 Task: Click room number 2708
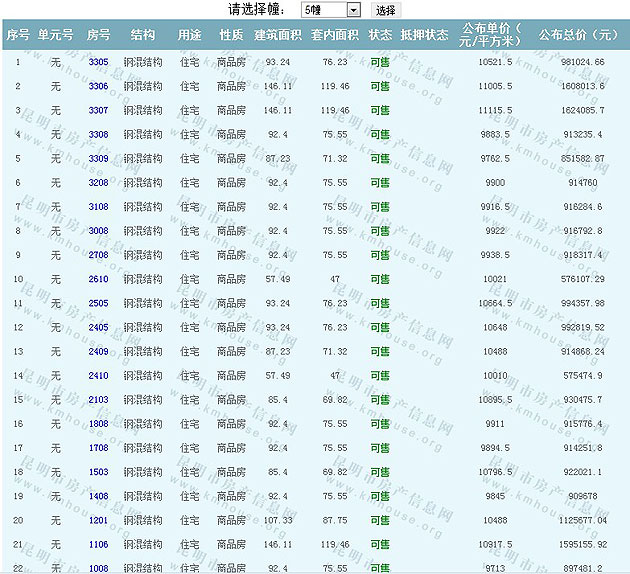click(98, 255)
